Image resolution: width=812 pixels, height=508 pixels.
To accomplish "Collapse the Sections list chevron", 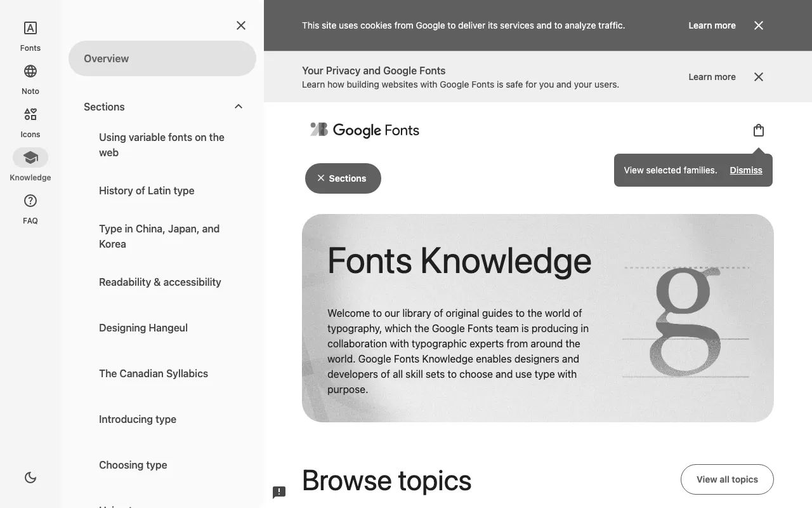I will coord(239,107).
